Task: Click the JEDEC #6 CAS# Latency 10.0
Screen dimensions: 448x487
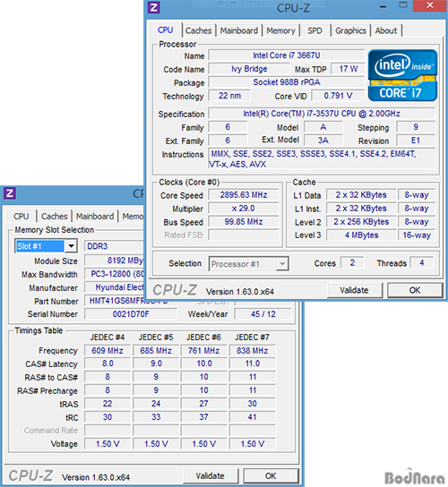Action: click(x=204, y=363)
